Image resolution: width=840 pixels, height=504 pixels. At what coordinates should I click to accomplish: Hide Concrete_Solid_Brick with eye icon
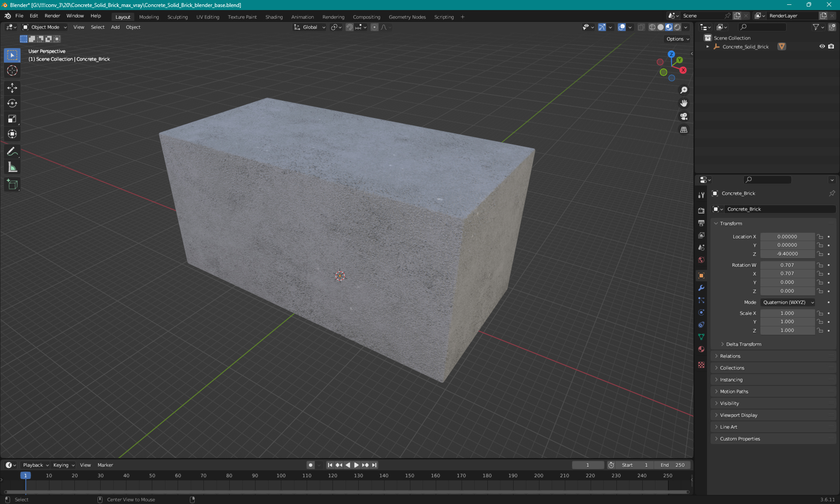(822, 46)
